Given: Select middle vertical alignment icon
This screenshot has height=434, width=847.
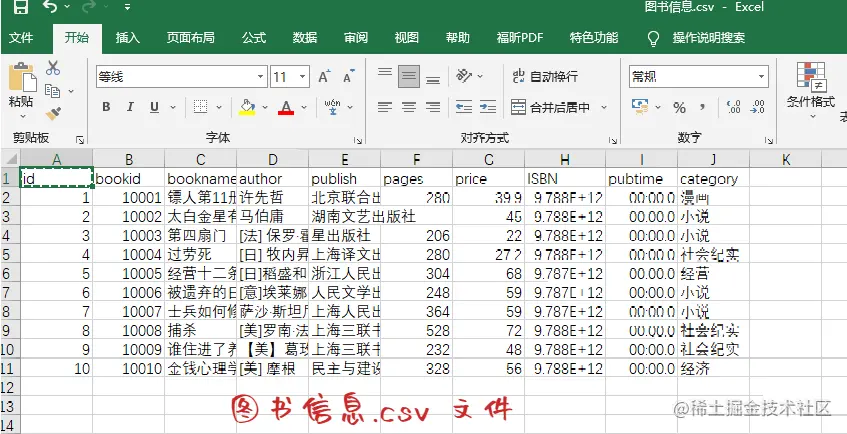Looking at the screenshot, I should (409, 76).
